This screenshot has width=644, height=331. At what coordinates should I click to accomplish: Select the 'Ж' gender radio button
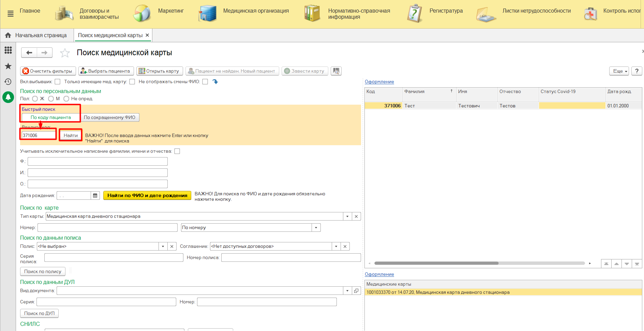tap(35, 99)
